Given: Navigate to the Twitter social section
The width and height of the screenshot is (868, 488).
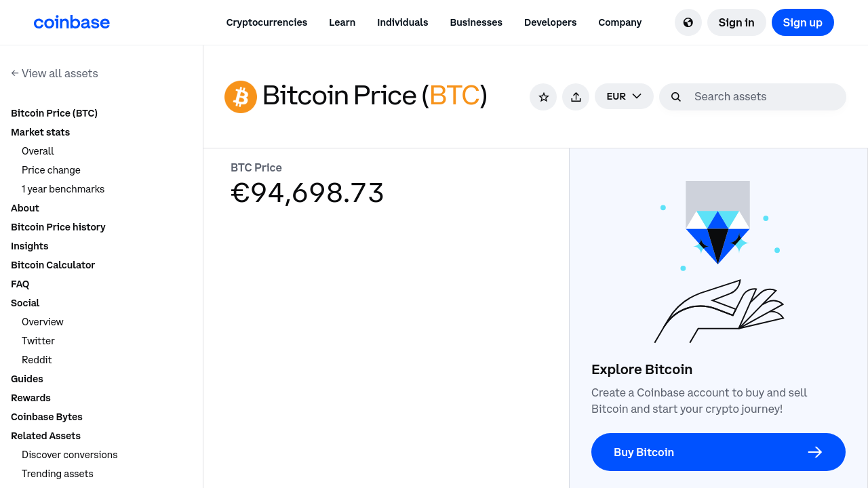Looking at the screenshot, I should (x=38, y=341).
